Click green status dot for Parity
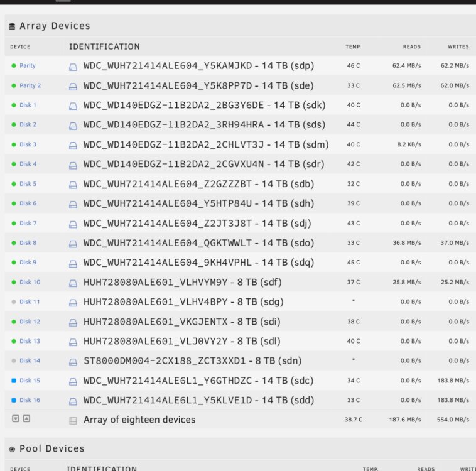476x471 pixels. [x=14, y=65]
